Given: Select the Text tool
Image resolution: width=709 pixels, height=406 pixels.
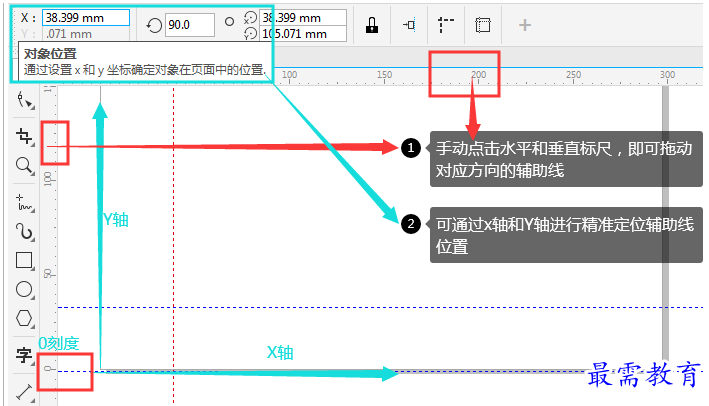Looking at the screenshot, I should coord(24,355).
